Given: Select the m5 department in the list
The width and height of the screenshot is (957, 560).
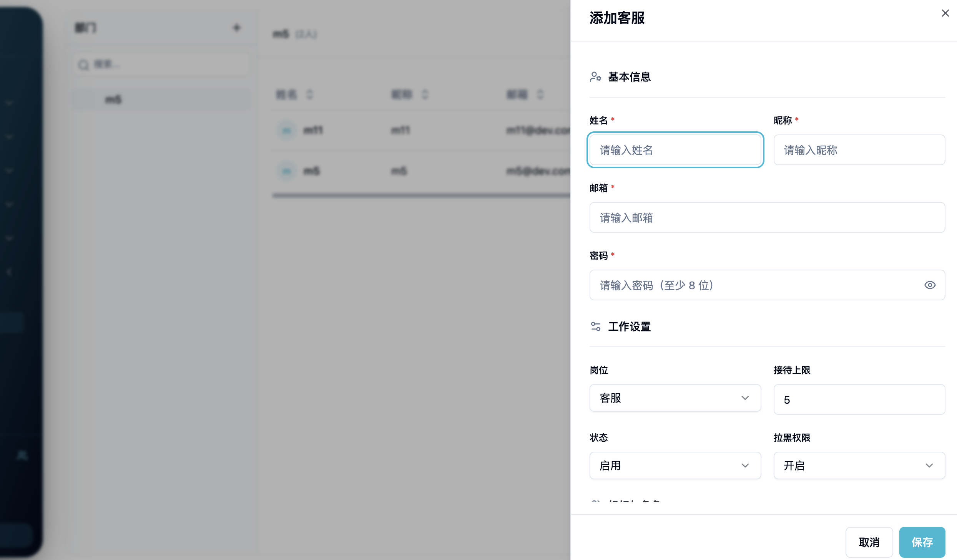Looking at the screenshot, I should tap(161, 99).
